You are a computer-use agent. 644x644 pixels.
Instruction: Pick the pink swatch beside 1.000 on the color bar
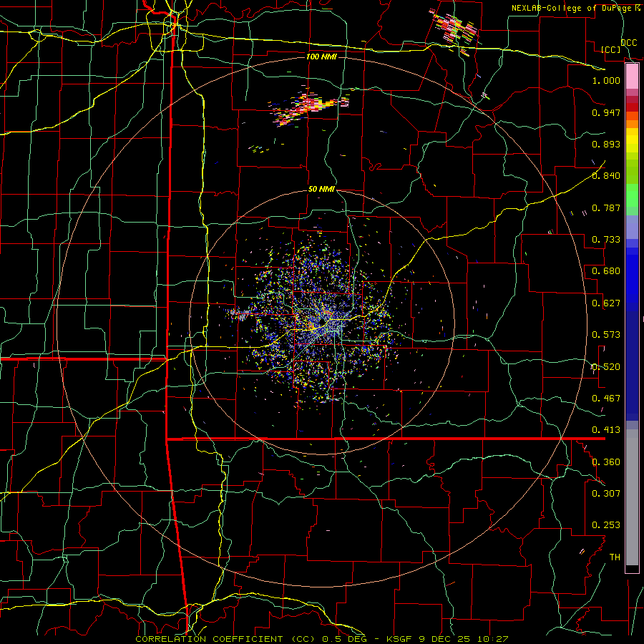click(632, 77)
